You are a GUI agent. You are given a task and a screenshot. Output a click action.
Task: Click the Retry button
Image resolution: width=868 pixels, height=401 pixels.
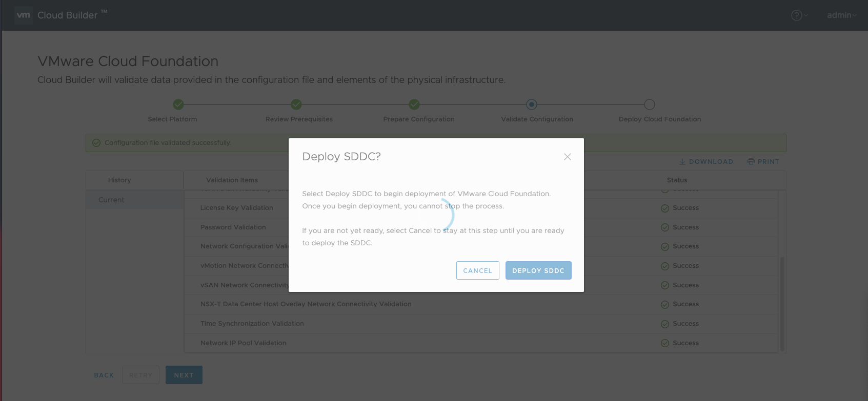click(x=141, y=375)
